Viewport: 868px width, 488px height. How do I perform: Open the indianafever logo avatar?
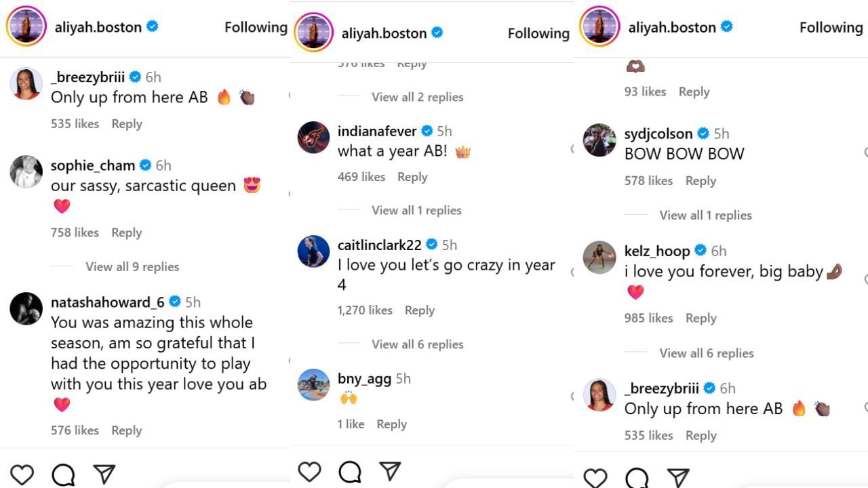coord(313,138)
